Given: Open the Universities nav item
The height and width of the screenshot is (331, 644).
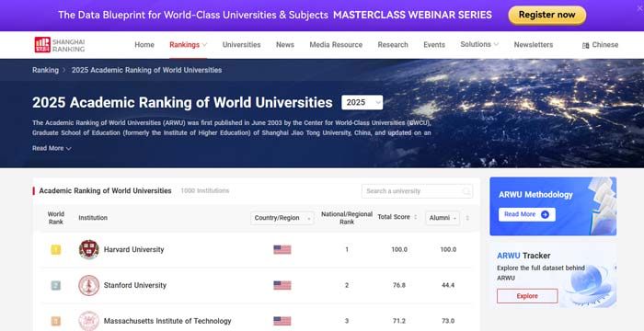Looking at the screenshot, I should click(241, 45).
